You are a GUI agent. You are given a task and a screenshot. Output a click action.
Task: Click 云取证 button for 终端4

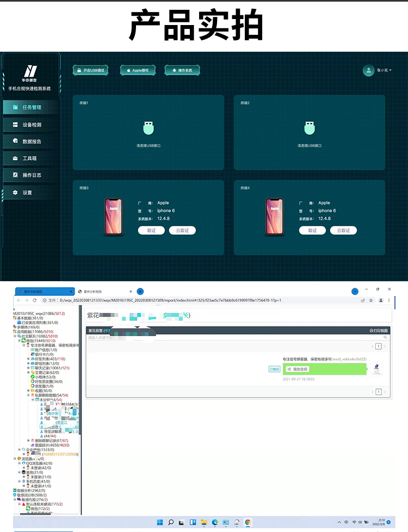coord(343,231)
